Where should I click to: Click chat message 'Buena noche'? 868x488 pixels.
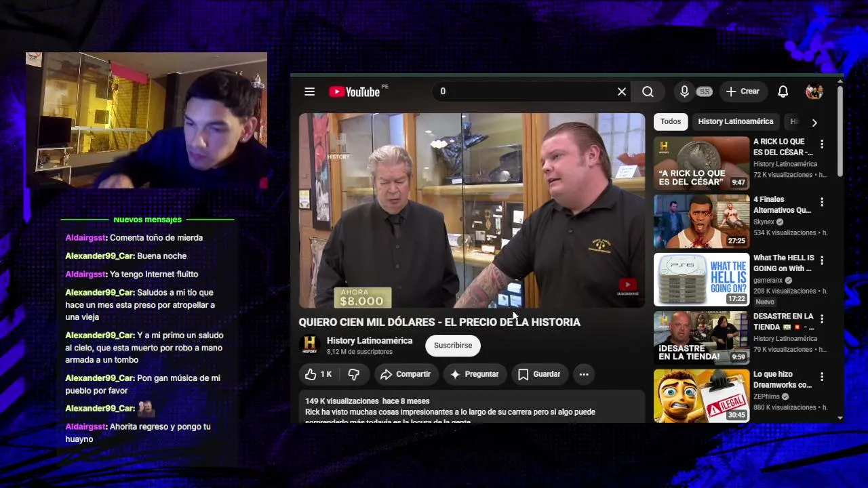tap(161, 256)
